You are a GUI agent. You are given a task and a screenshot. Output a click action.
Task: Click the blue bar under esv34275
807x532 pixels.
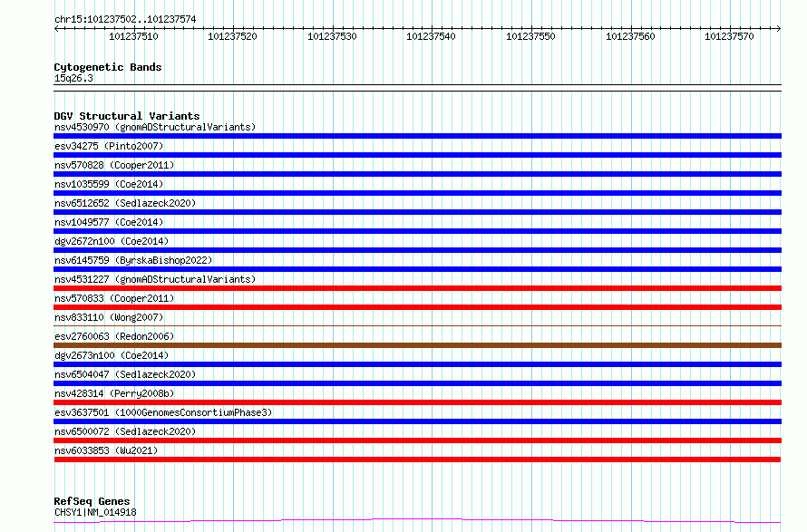click(417, 155)
